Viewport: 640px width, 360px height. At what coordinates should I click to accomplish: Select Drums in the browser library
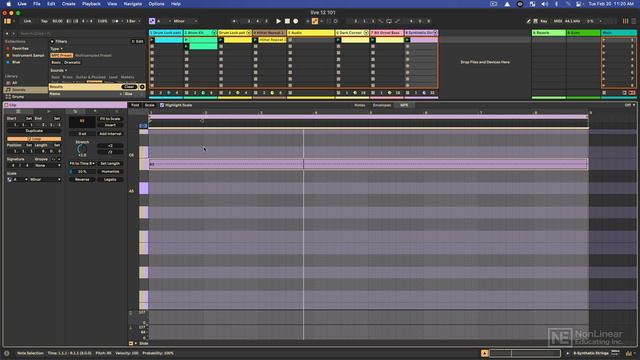18,97
